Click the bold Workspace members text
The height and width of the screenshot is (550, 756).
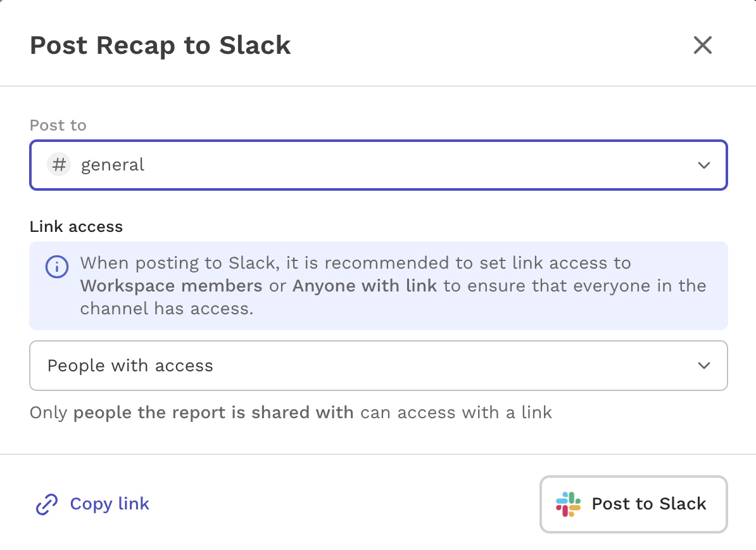click(x=171, y=286)
